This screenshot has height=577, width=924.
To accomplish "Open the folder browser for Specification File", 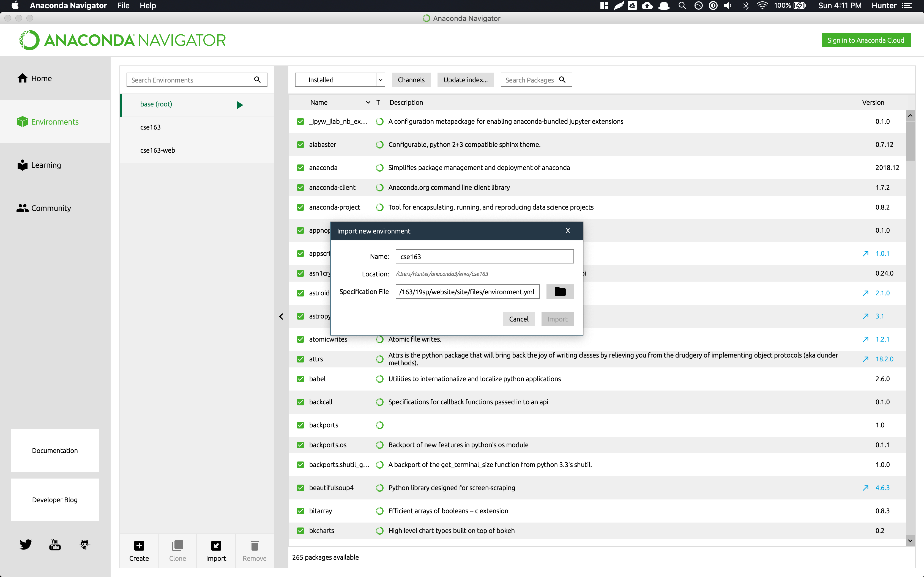I will click(x=560, y=291).
